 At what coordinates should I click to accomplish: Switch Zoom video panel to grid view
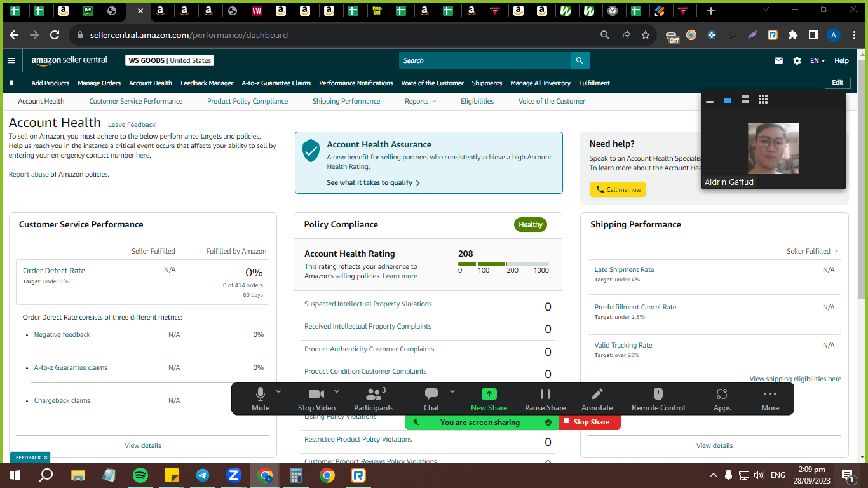(763, 99)
